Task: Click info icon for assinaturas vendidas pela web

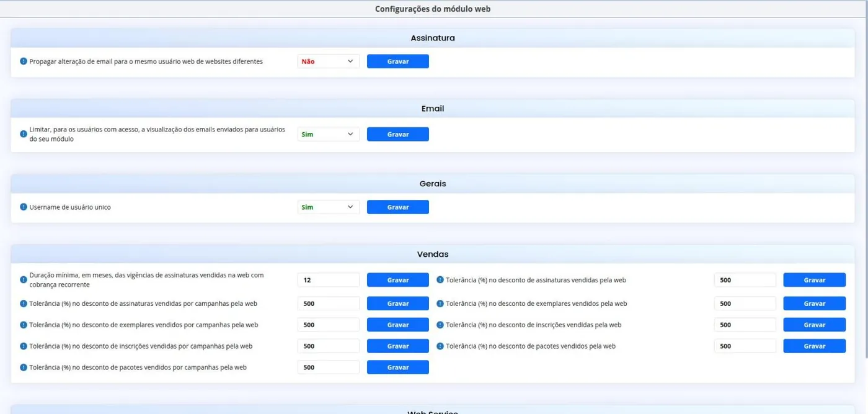Action: [440, 280]
